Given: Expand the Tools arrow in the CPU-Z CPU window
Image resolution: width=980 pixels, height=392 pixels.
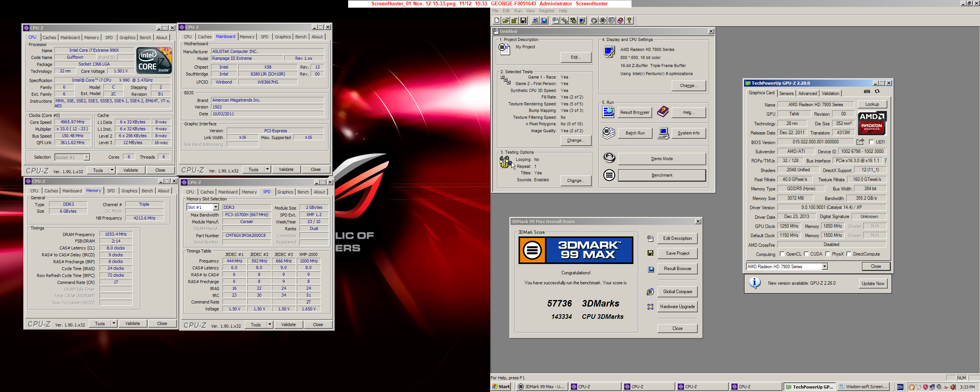Looking at the screenshot, I should click(112, 170).
